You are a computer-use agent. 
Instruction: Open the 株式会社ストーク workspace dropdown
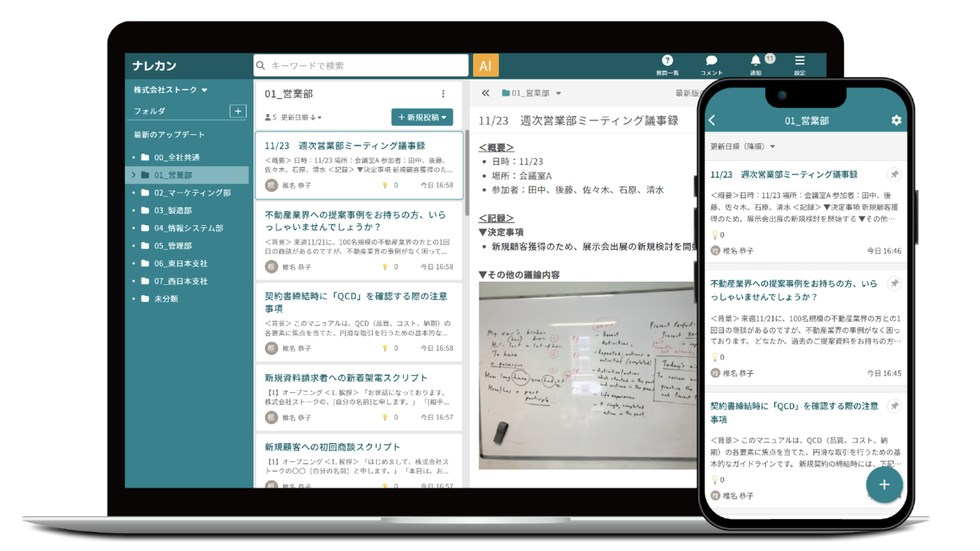coord(170,90)
